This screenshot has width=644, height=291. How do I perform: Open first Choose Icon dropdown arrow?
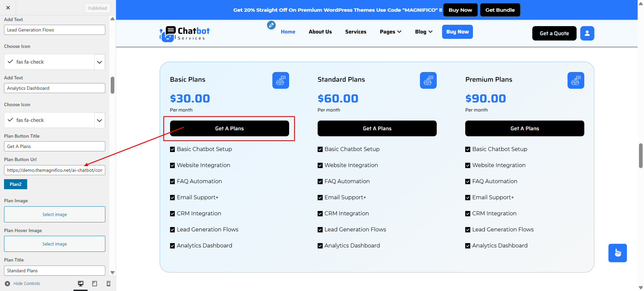[99, 62]
